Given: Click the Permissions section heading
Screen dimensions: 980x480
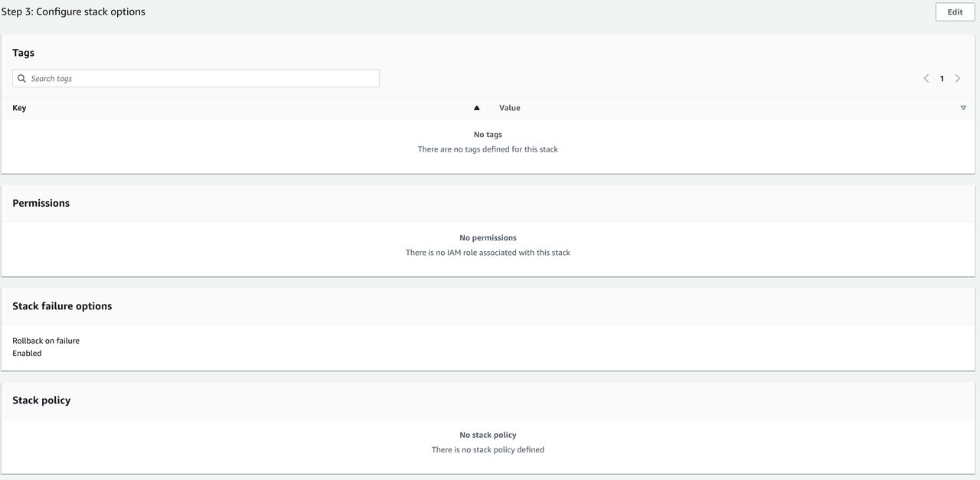Looking at the screenshot, I should 41,203.
